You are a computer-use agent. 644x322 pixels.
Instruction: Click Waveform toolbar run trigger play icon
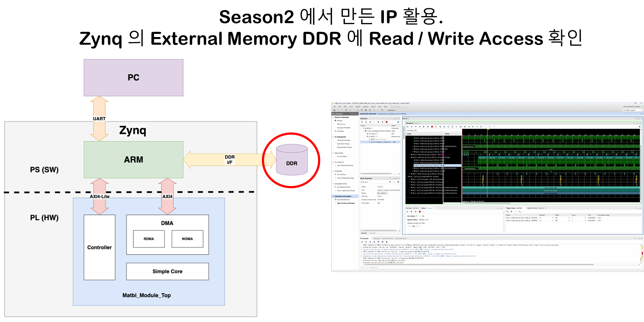coord(424,127)
